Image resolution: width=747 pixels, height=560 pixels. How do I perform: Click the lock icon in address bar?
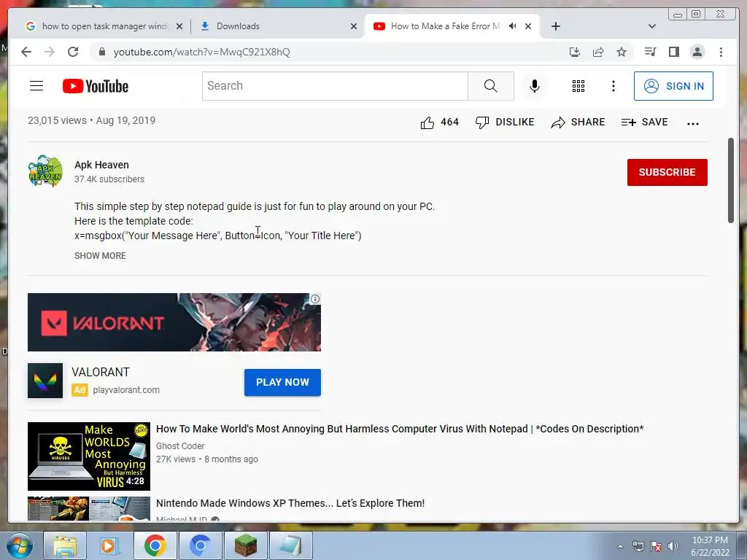[x=101, y=52]
